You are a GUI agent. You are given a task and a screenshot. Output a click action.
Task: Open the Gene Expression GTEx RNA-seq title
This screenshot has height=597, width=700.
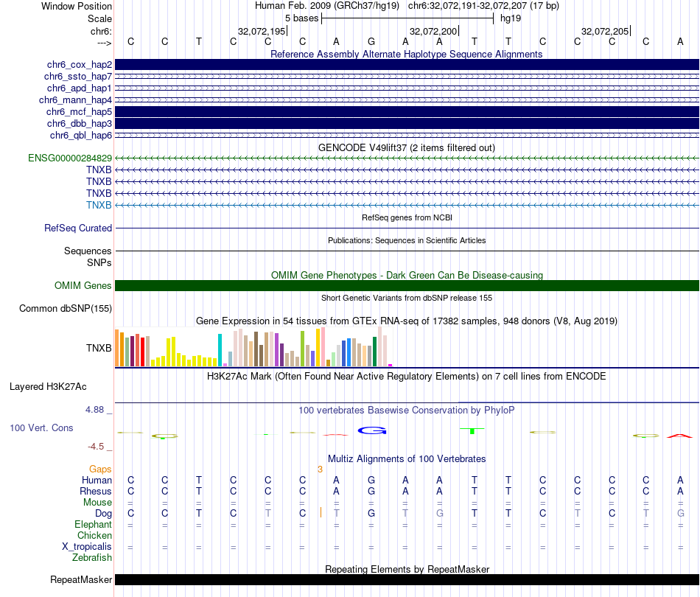(x=406, y=321)
